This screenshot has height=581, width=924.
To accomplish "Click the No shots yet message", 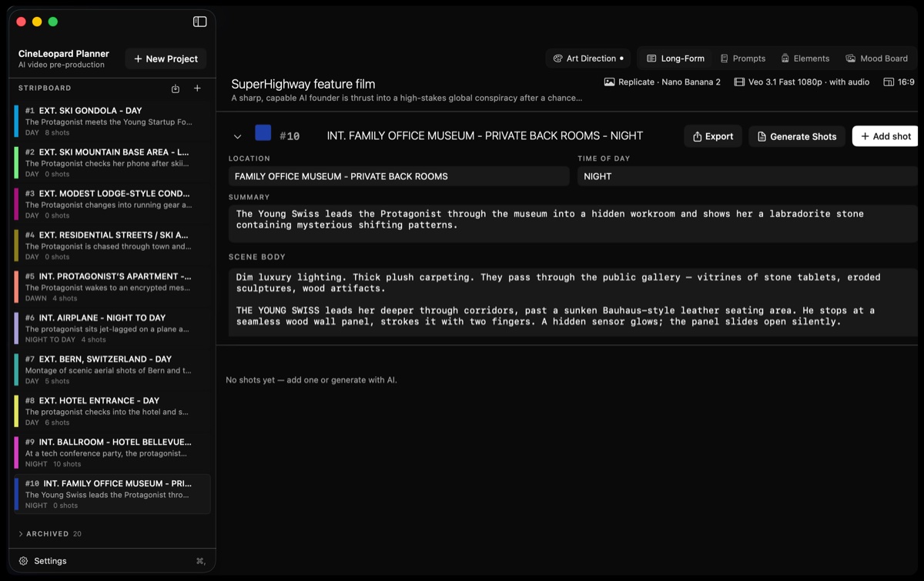I will coord(311,380).
